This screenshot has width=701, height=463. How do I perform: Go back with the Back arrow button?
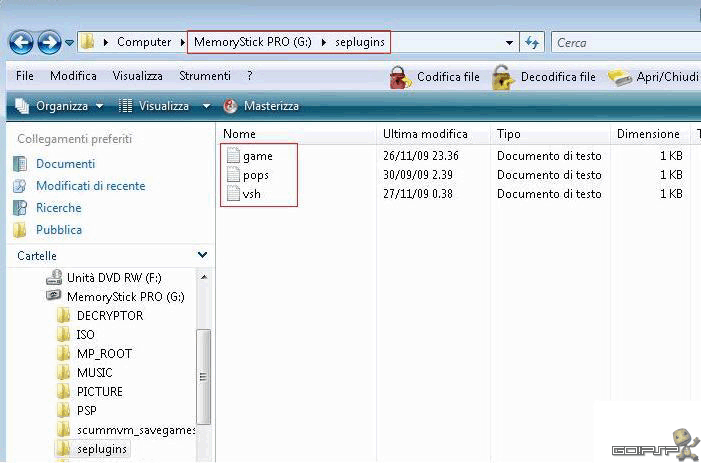[21, 42]
